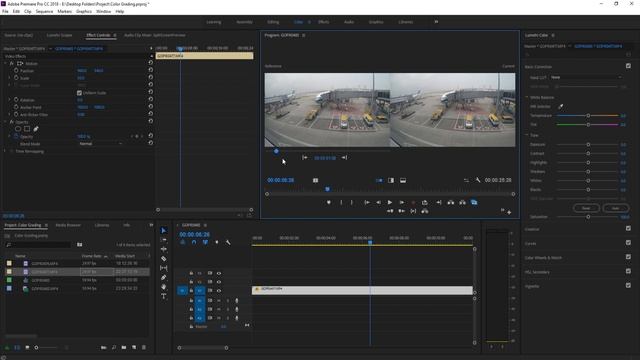640x360 pixels.
Task: Toggle Curves section checkbox
Action: [628, 243]
